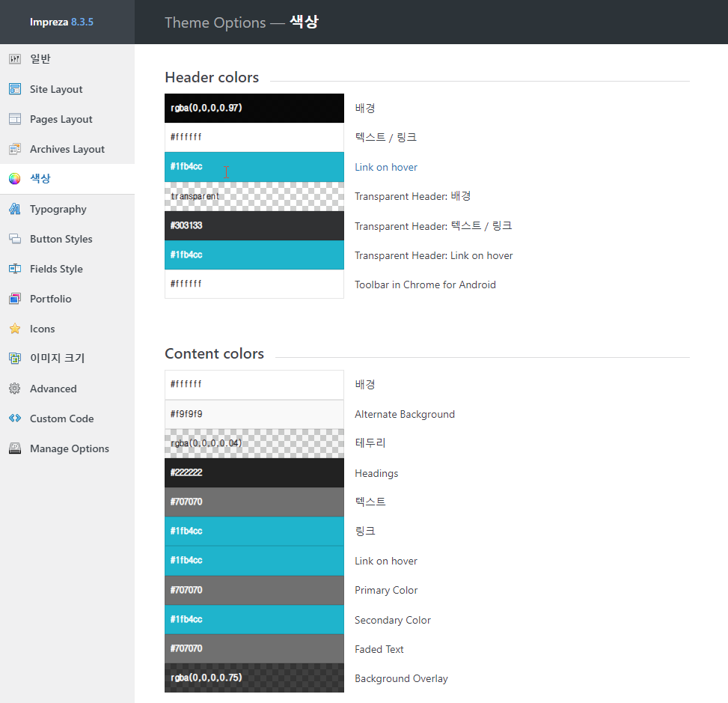Go to Pages Layout section
This screenshot has width=728, height=703.
pos(67,119)
